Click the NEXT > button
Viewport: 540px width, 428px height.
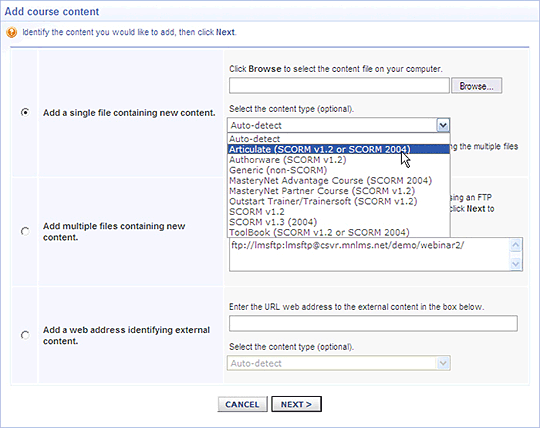click(296, 404)
